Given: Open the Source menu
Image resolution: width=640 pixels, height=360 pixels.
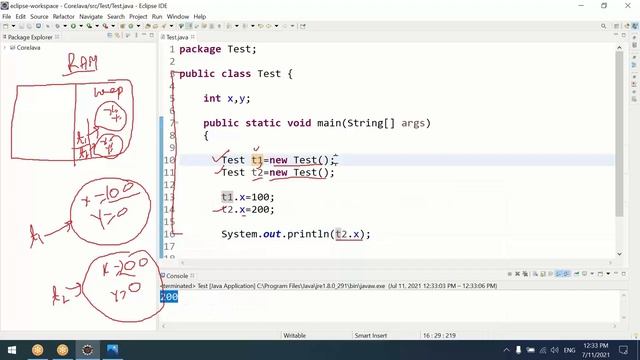Looking at the screenshot, I should pos(39,17).
